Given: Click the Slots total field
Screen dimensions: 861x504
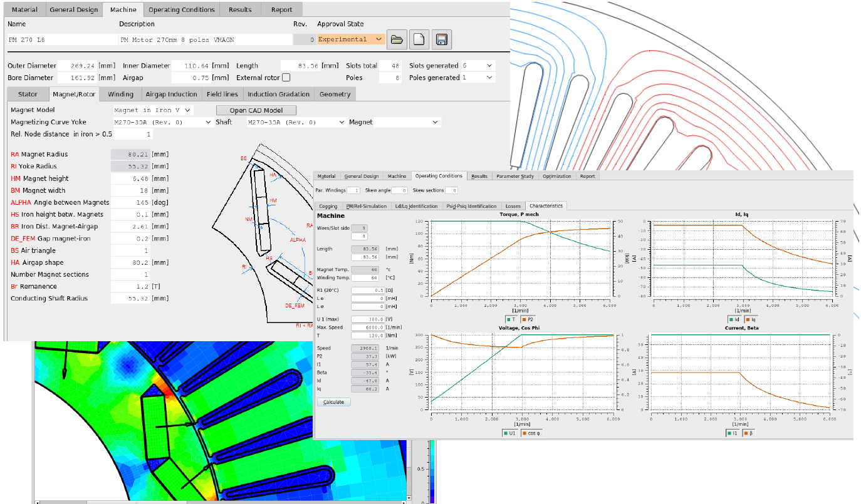Looking at the screenshot, I should click(392, 65).
